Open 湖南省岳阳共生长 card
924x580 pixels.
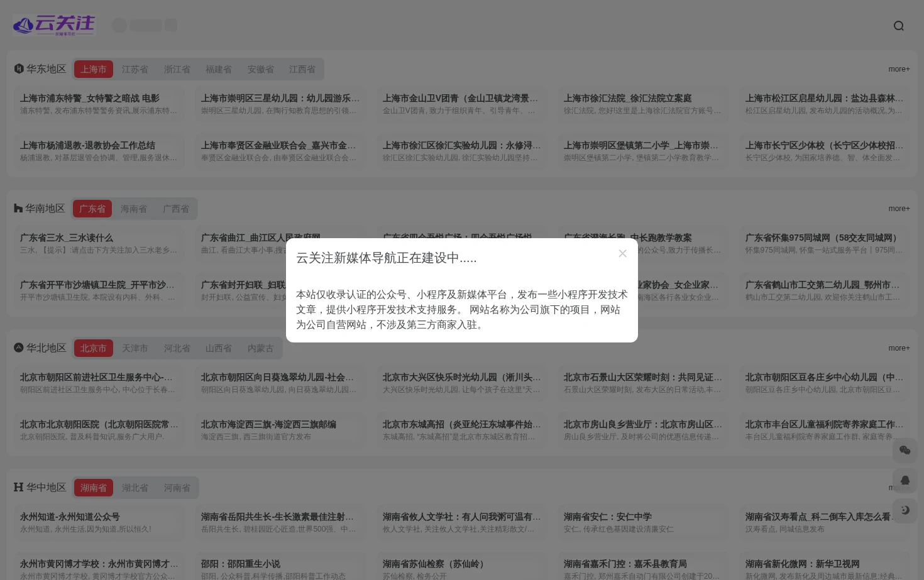pos(280,523)
